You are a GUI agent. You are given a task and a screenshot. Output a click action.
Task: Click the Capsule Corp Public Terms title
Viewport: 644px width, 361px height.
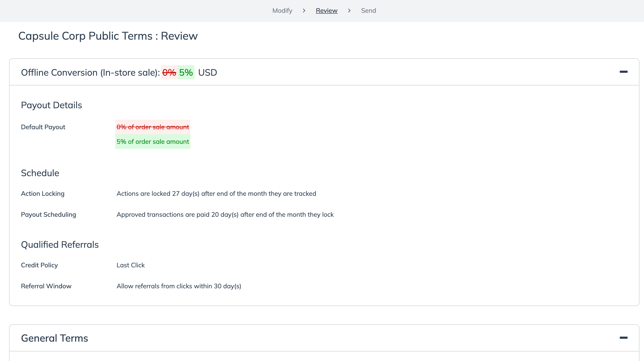108,36
